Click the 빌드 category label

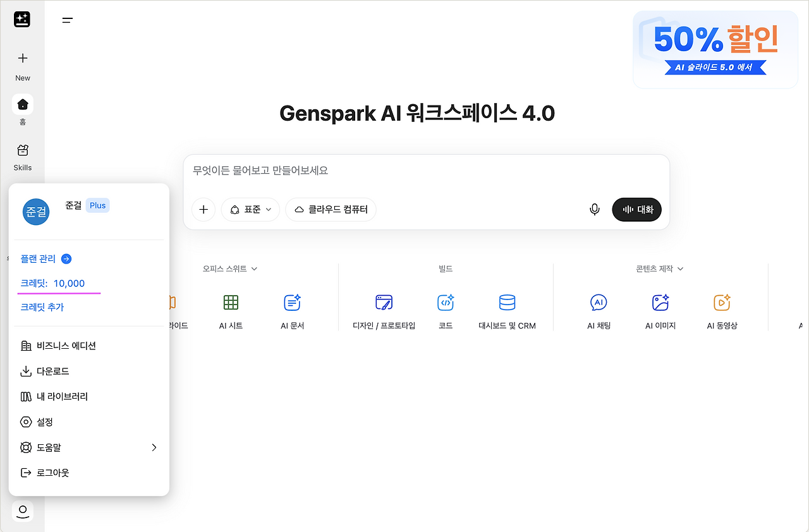point(446,269)
